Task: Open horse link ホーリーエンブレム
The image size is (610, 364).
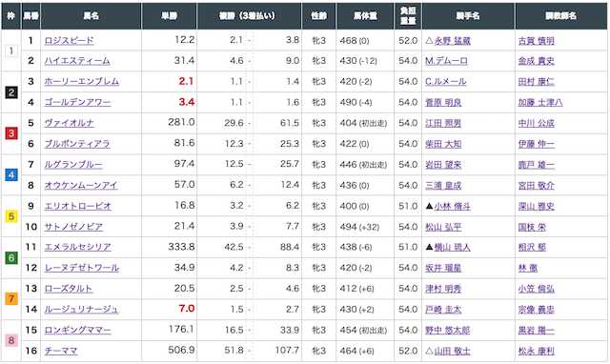Action: [x=81, y=82]
